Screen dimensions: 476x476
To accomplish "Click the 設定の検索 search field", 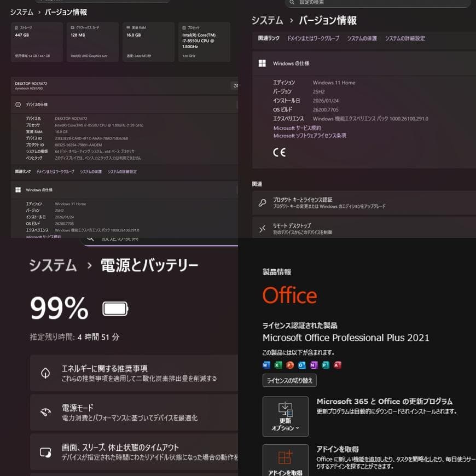I will [378, 3].
